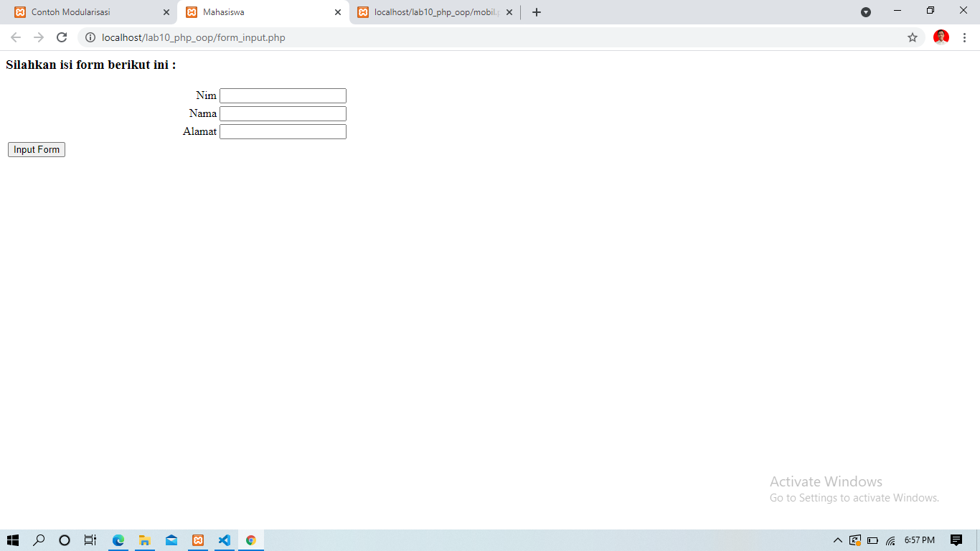Click the Silahkan isi form heading

[91, 65]
